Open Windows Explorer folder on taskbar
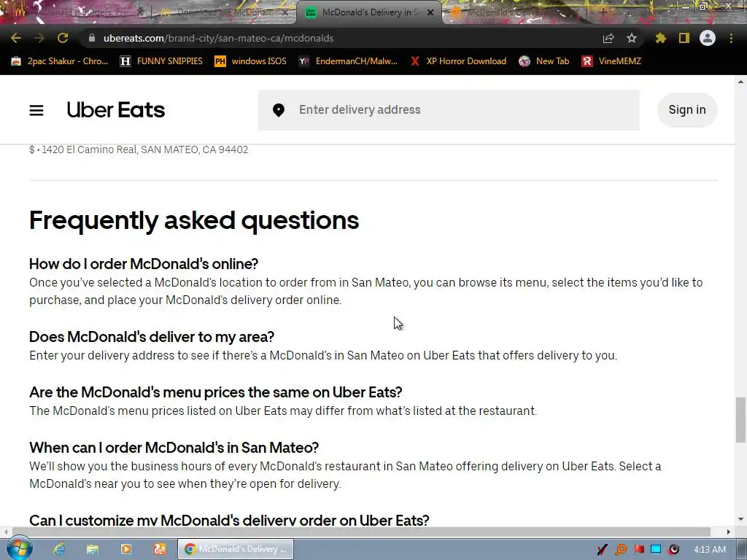This screenshot has height=560, width=747. 93,549
